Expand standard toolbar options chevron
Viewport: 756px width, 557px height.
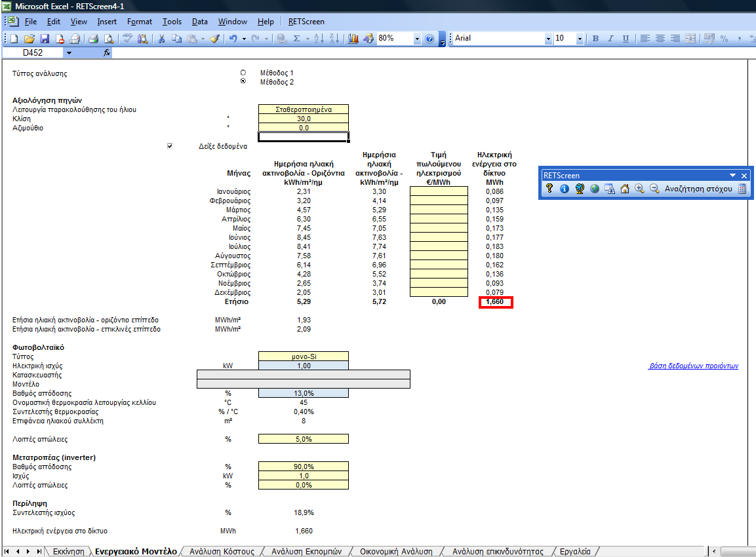[x=442, y=39]
